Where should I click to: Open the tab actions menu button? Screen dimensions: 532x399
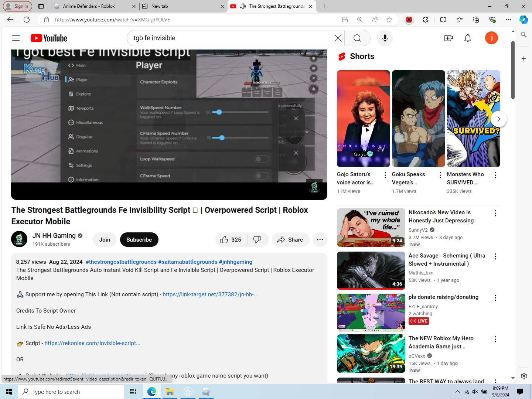[x=41, y=6]
